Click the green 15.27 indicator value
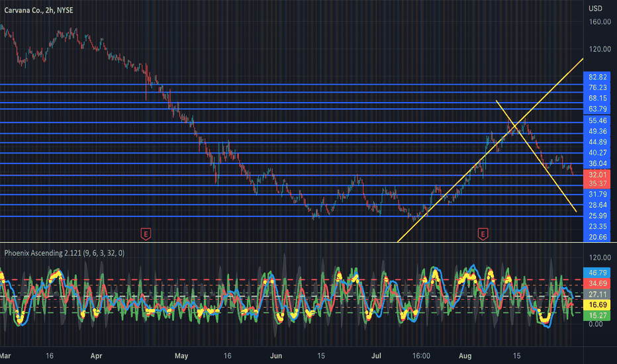Image resolution: width=617 pixels, height=364 pixels. pyautogui.click(x=597, y=316)
